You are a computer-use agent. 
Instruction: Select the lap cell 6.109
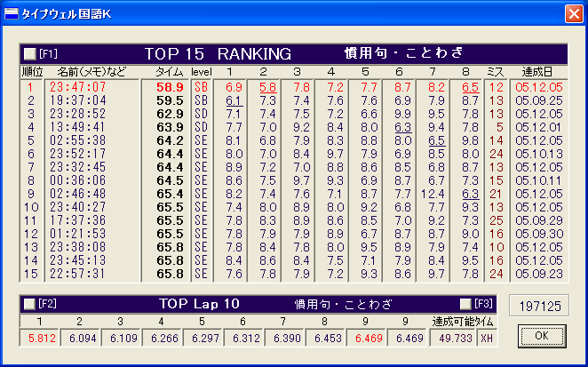121,338
